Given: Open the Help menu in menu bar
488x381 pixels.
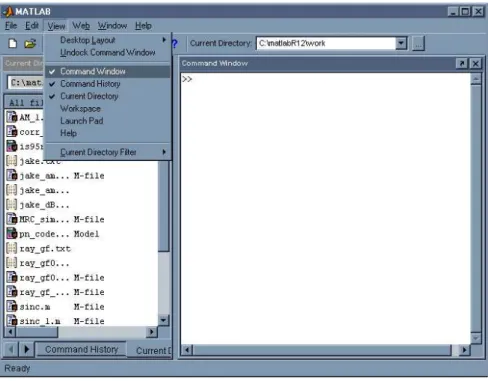Looking at the screenshot, I should 143,26.
